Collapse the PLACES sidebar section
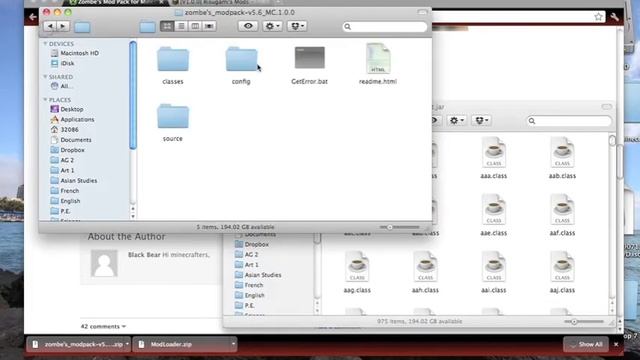This screenshot has height=360, width=640. pyautogui.click(x=45, y=100)
